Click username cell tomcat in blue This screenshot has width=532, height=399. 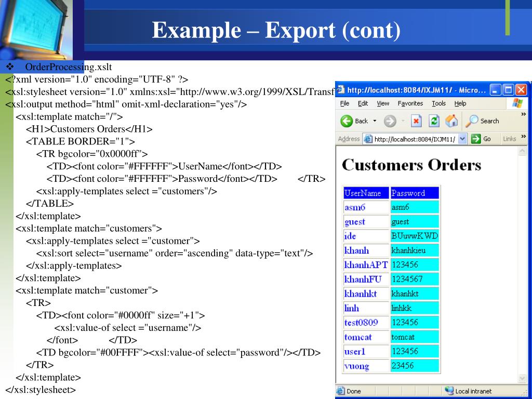[366, 337]
